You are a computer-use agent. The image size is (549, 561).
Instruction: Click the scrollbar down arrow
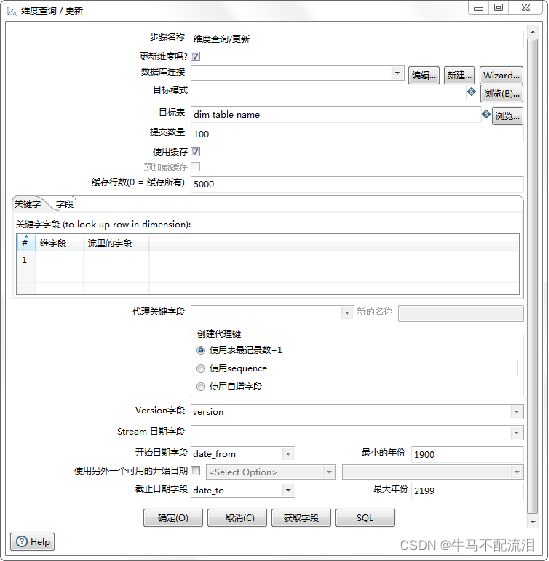pos(533,522)
